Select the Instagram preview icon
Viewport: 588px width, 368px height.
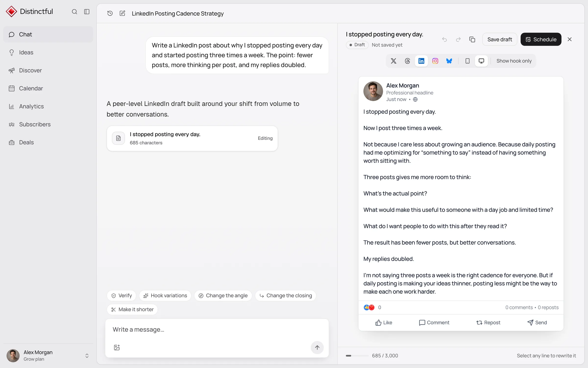click(x=435, y=61)
